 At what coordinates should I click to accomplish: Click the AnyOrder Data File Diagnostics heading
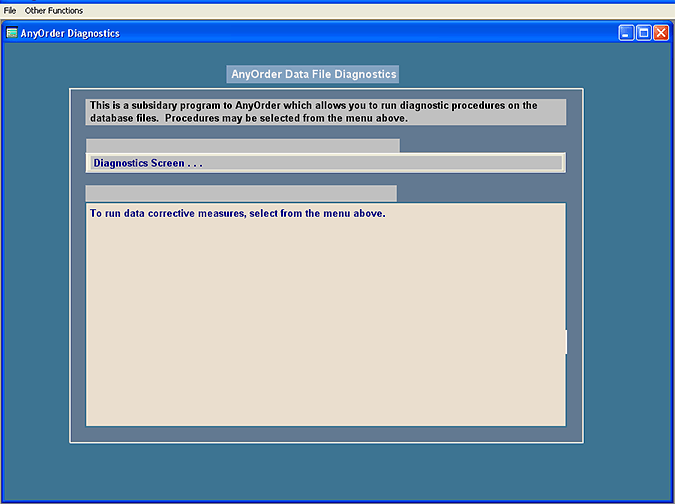pyautogui.click(x=313, y=74)
